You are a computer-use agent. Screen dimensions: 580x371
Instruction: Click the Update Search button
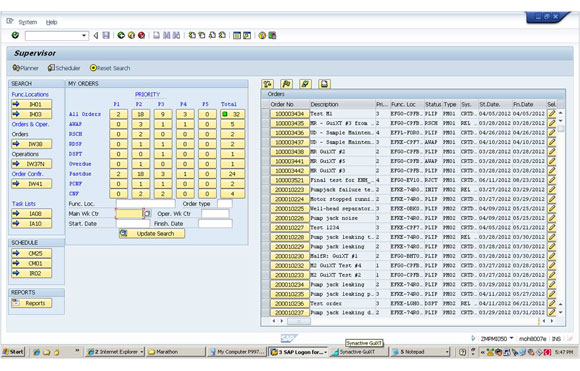[x=152, y=234]
